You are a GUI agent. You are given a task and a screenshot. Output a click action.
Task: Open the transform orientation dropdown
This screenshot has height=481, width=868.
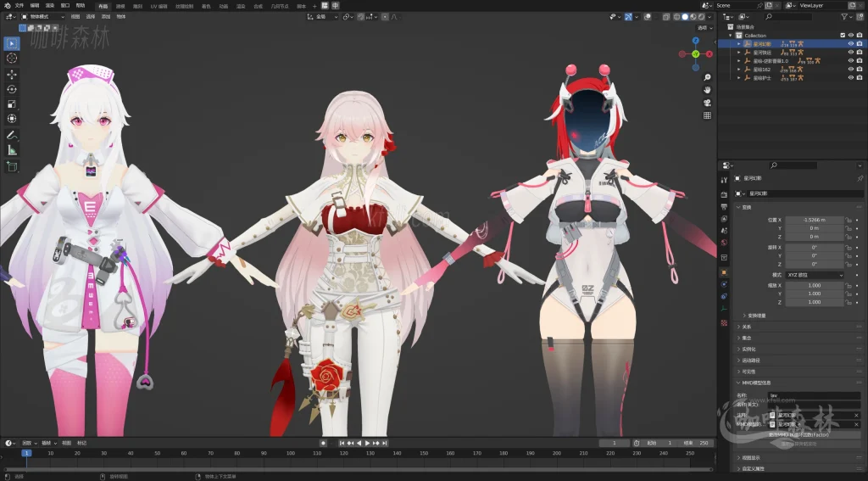pos(323,17)
